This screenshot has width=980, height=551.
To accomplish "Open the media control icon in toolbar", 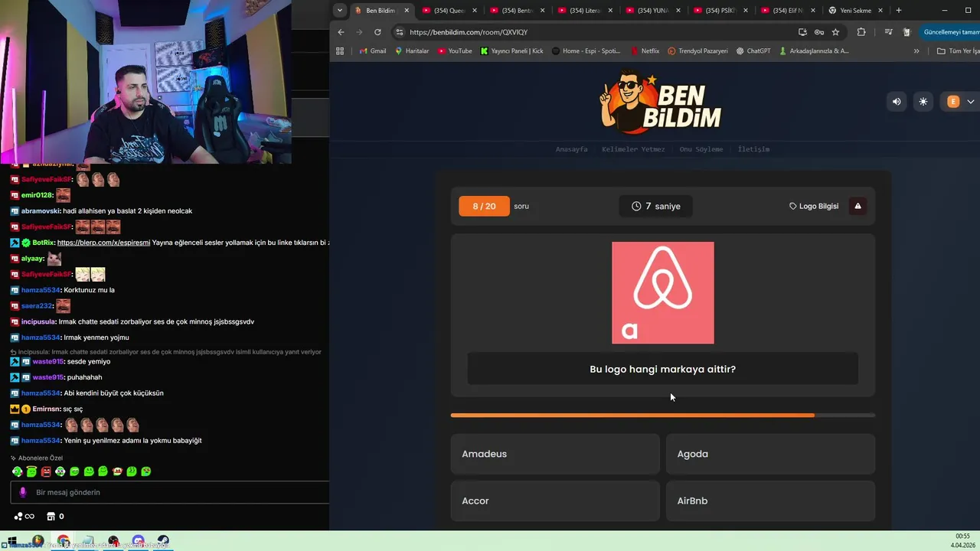I will point(888,32).
